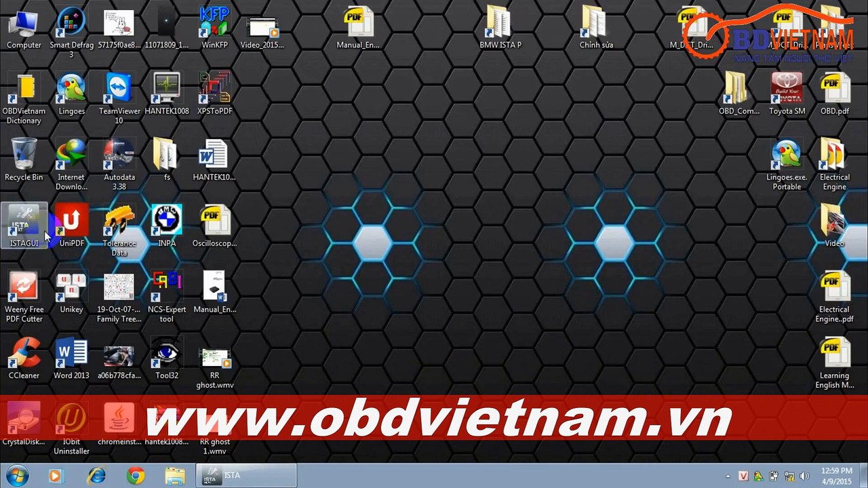Select the IObit Uninstaller shortcut
Image resolution: width=868 pixels, height=488 pixels.
click(71, 429)
